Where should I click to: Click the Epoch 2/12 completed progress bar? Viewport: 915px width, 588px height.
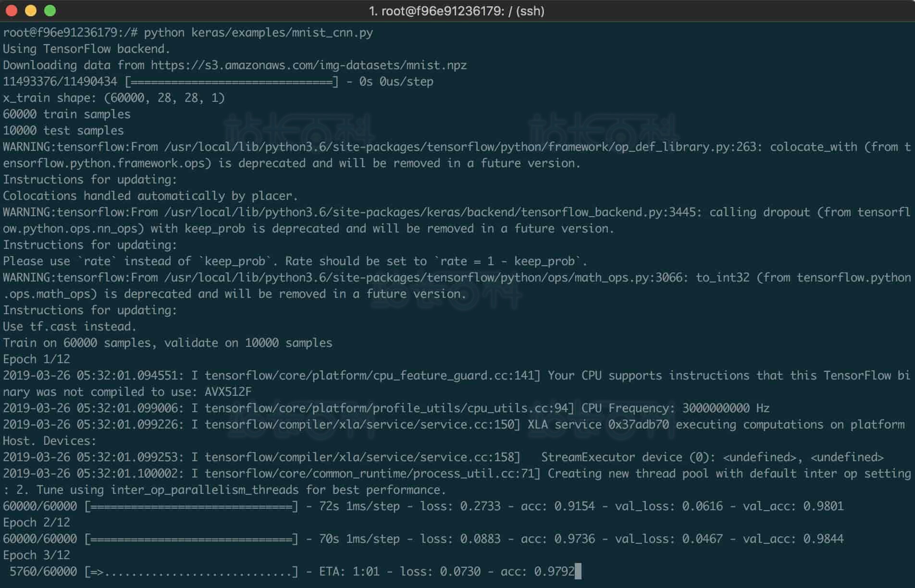[191, 539]
